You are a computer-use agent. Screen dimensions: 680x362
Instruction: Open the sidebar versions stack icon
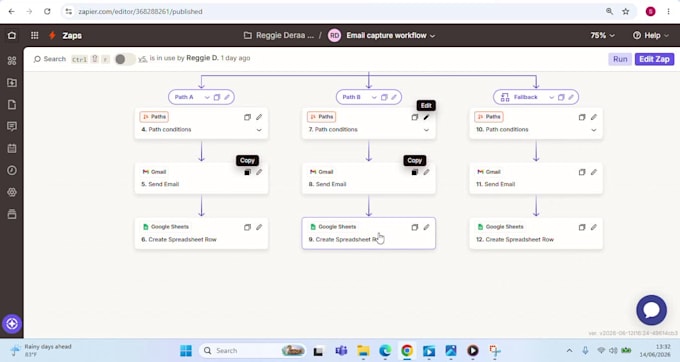pyautogui.click(x=12, y=214)
